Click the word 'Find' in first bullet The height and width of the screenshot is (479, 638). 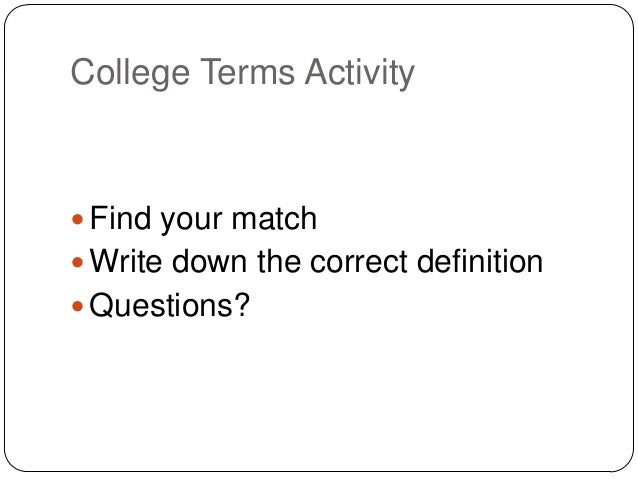119,217
